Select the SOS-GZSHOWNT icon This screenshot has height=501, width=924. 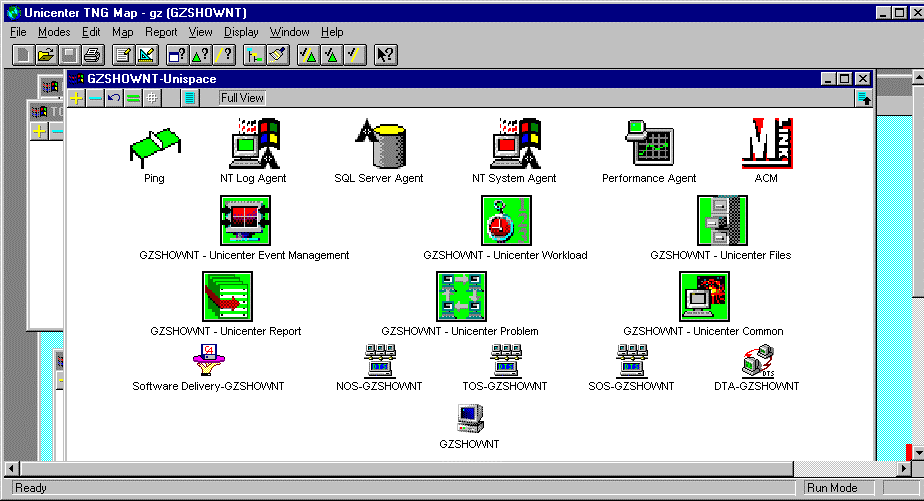click(632, 361)
